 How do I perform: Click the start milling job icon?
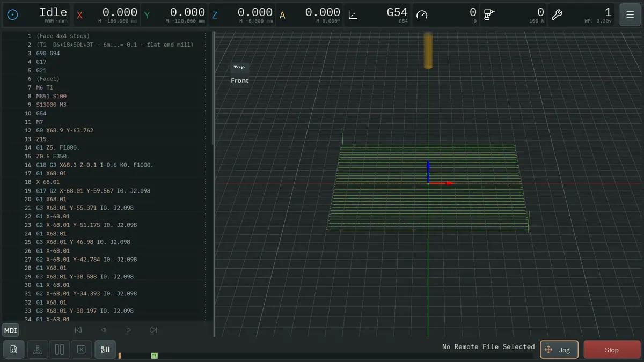tap(37, 350)
